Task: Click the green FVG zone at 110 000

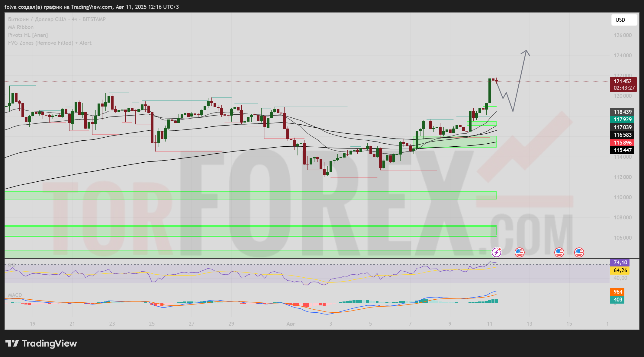Action: (x=250, y=195)
